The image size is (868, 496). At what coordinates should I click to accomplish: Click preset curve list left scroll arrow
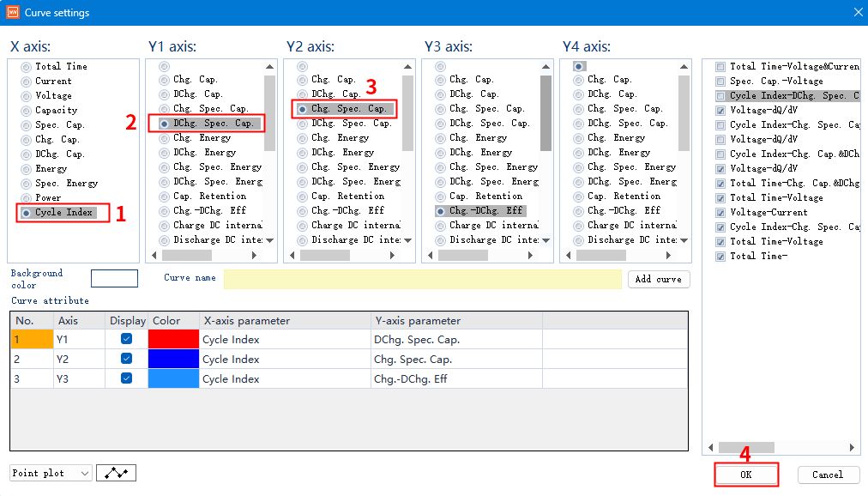(x=711, y=447)
